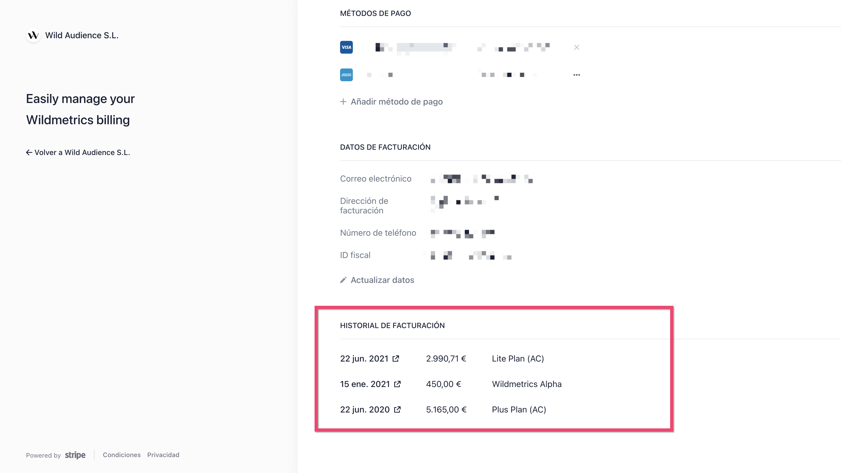Click the Visa card icon
This screenshot has width=868, height=473.
346,47
